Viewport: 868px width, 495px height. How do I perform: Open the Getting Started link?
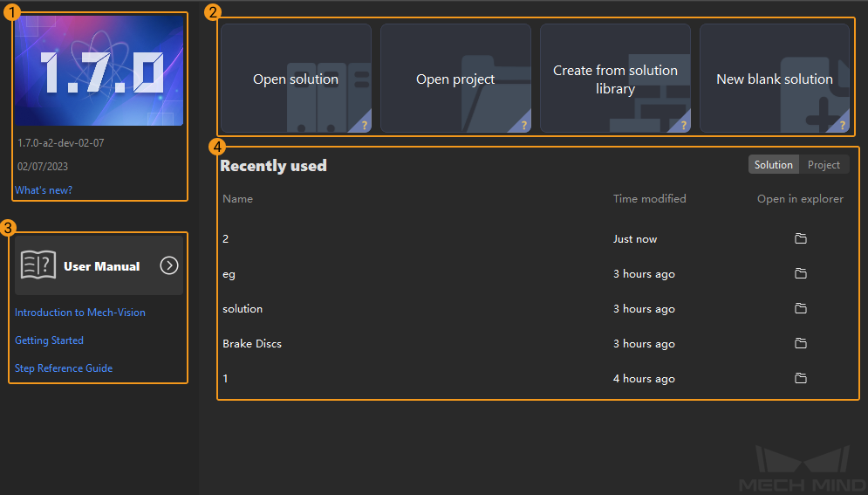pyautogui.click(x=50, y=340)
